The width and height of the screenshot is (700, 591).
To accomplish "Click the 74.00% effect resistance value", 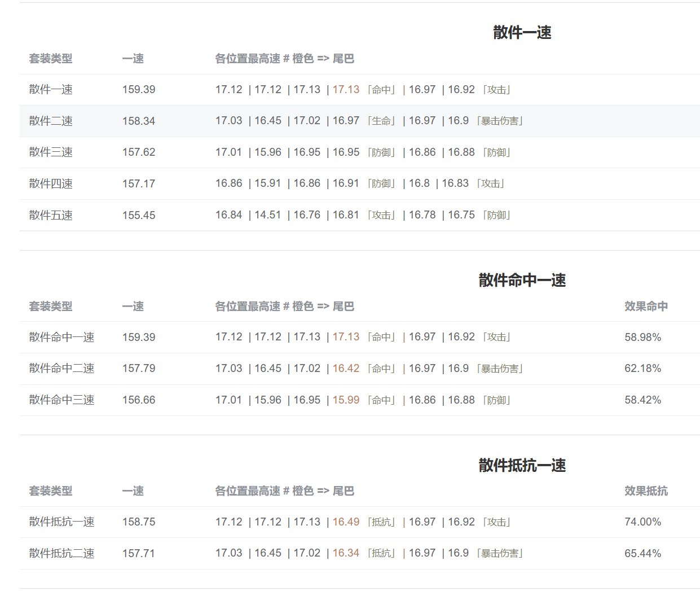I will pos(642,522).
